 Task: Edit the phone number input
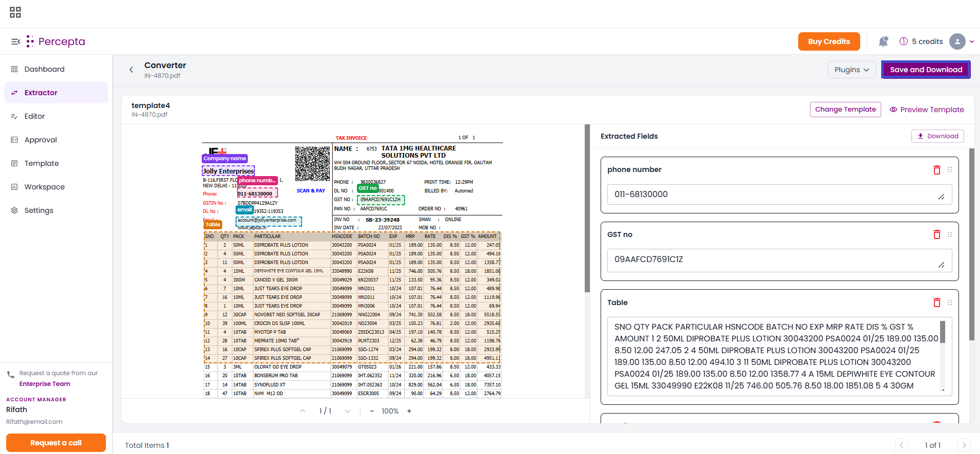[779, 194]
